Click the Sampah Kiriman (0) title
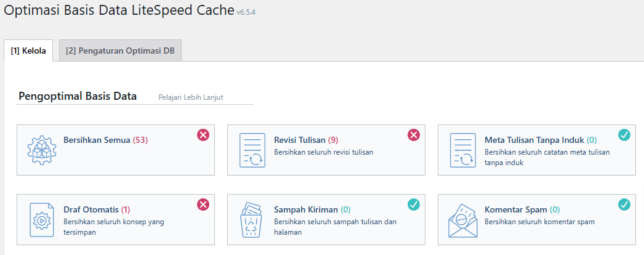 coord(312,210)
